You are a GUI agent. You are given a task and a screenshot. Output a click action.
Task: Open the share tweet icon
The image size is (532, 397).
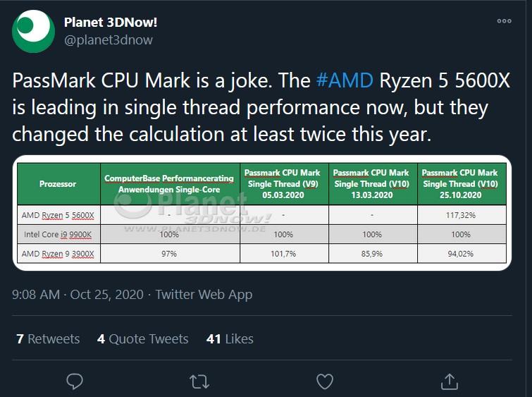click(x=450, y=381)
